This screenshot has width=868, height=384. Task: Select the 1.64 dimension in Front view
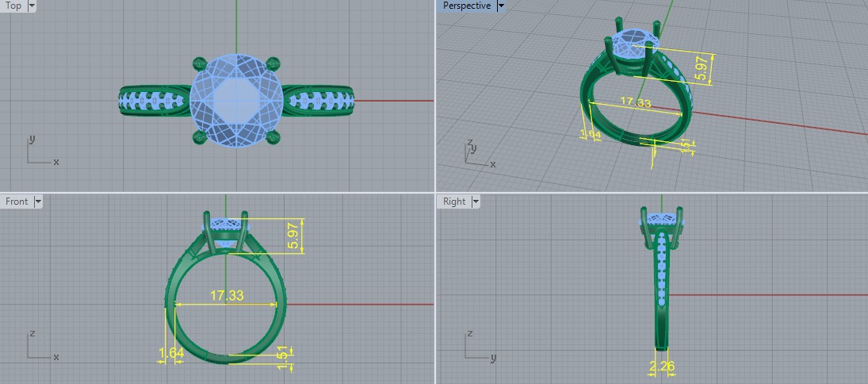click(x=171, y=354)
